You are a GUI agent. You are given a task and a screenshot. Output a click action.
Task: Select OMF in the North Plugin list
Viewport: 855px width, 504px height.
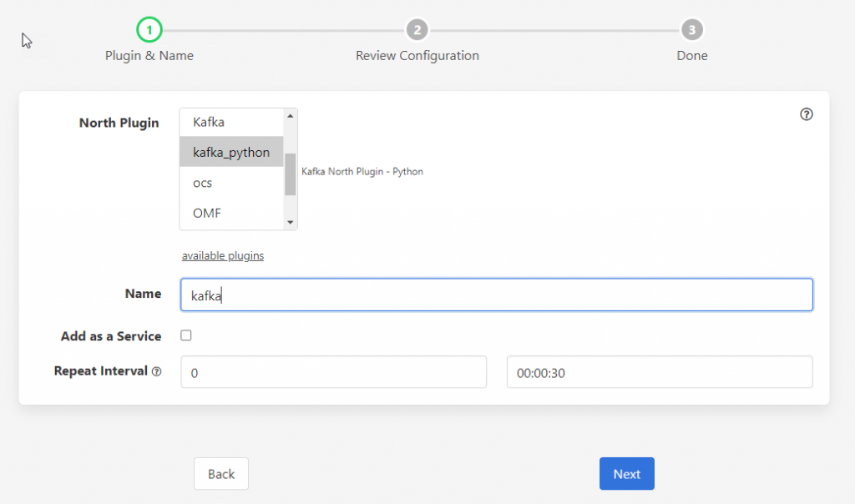(x=231, y=213)
